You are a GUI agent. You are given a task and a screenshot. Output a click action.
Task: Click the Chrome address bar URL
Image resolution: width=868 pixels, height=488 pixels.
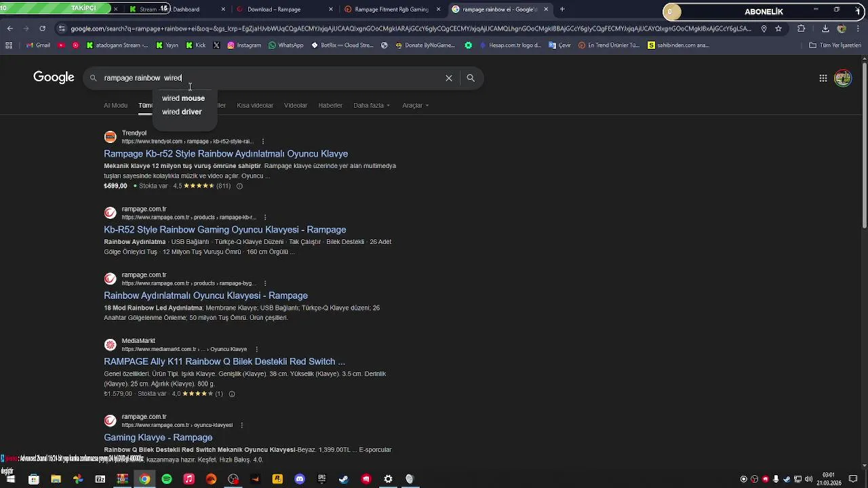tap(410, 28)
